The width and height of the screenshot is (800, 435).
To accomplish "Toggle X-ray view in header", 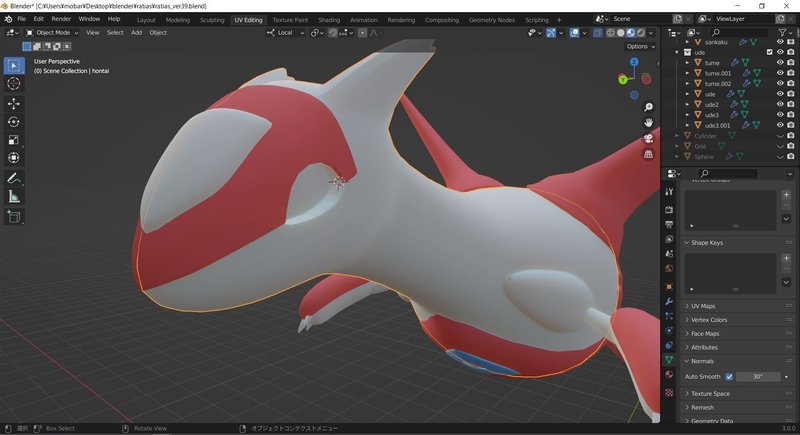I will pyautogui.click(x=597, y=33).
